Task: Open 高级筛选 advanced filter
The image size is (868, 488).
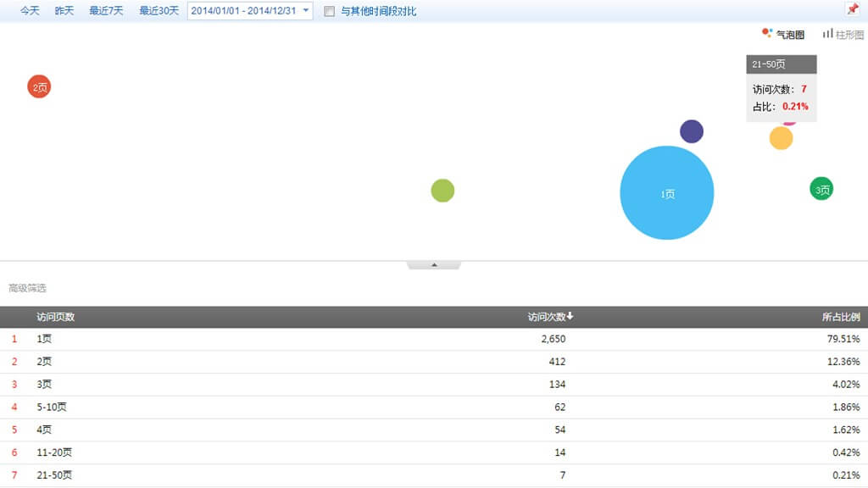Action: click(x=27, y=288)
